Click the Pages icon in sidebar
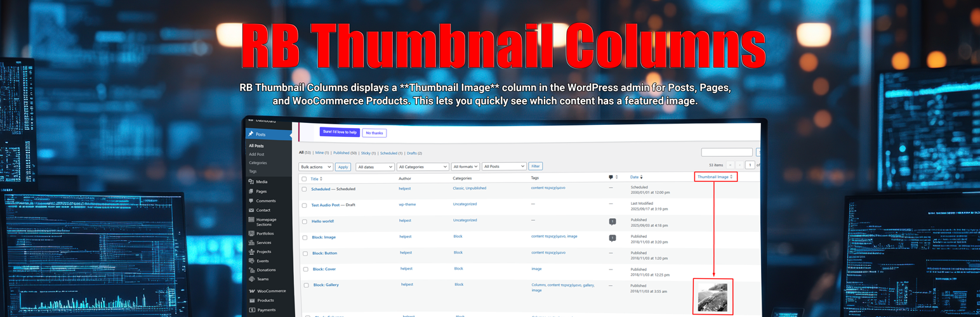This screenshot has width=980, height=317. pyautogui.click(x=251, y=191)
